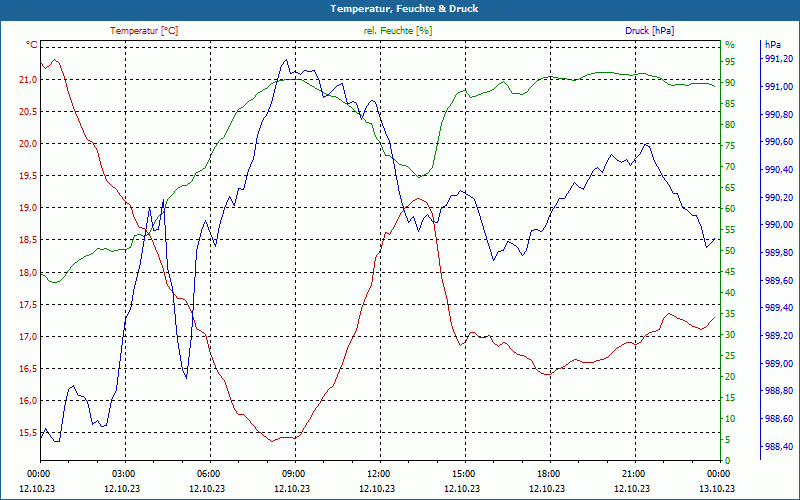
Task: Click the 989,60 pressure axis value
Action: pyautogui.click(x=779, y=281)
